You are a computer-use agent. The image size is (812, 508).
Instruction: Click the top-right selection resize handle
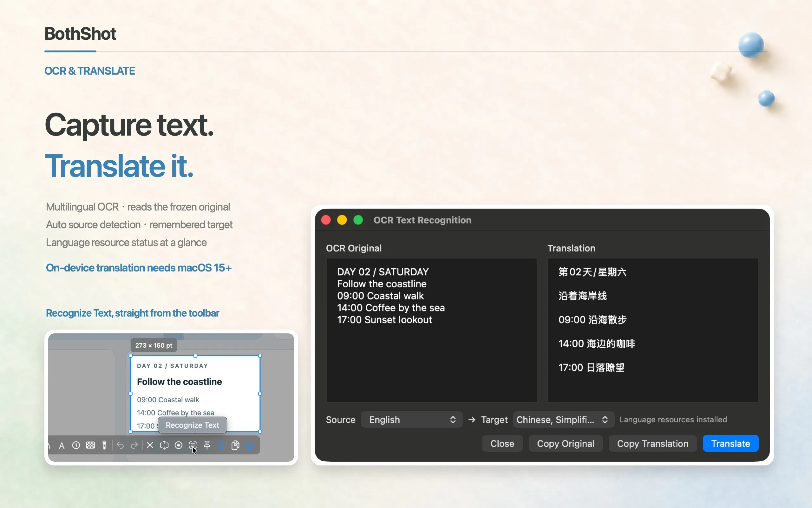[x=260, y=356]
